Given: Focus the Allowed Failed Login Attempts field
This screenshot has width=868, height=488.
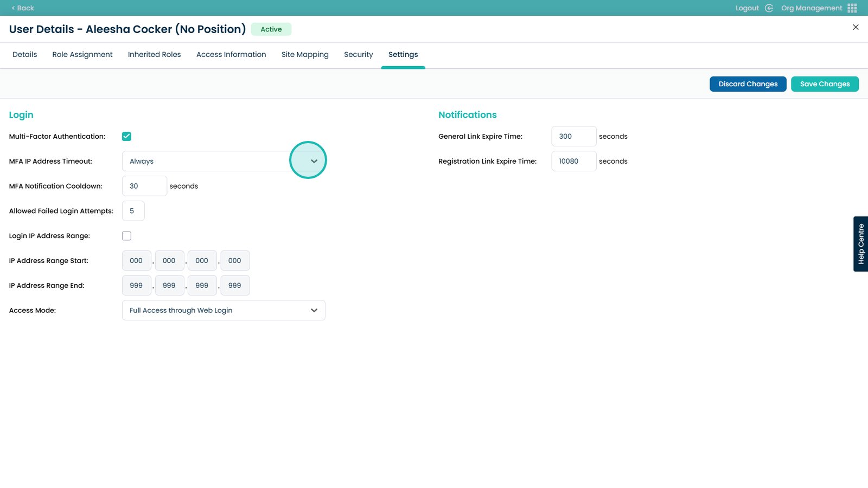Looking at the screenshot, I should pyautogui.click(x=133, y=211).
